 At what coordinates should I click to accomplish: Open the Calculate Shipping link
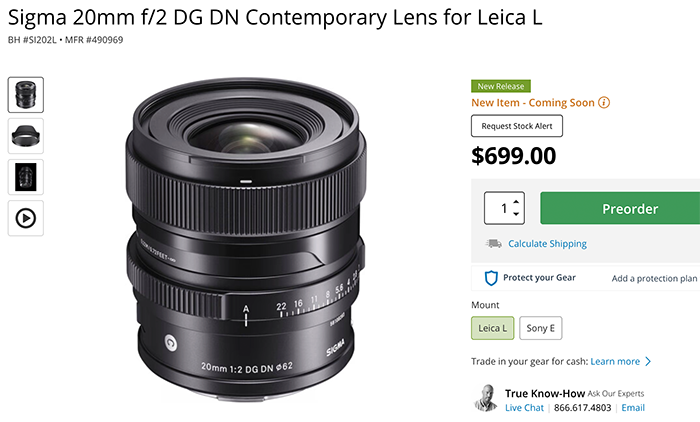point(547,244)
